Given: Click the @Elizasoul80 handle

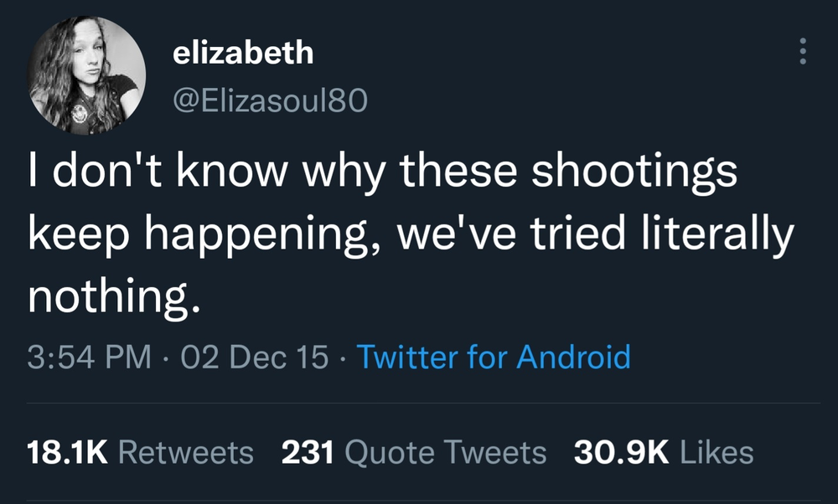Looking at the screenshot, I should click(269, 100).
